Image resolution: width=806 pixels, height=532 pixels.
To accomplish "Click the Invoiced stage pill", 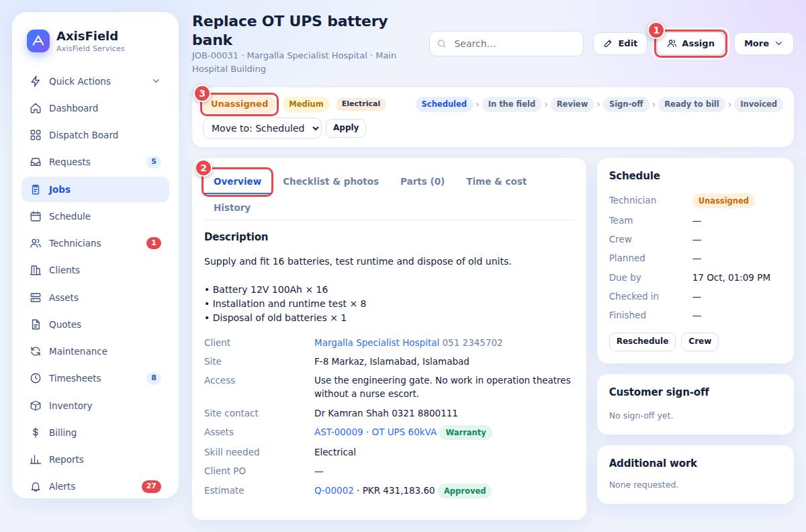I will [x=758, y=104].
